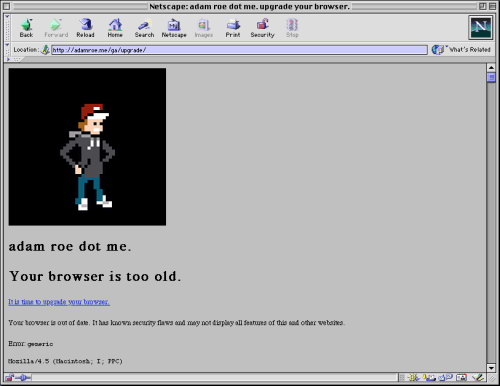Click the dimmed Stop button
Screen dimensions: 500x386
point(292,28)
